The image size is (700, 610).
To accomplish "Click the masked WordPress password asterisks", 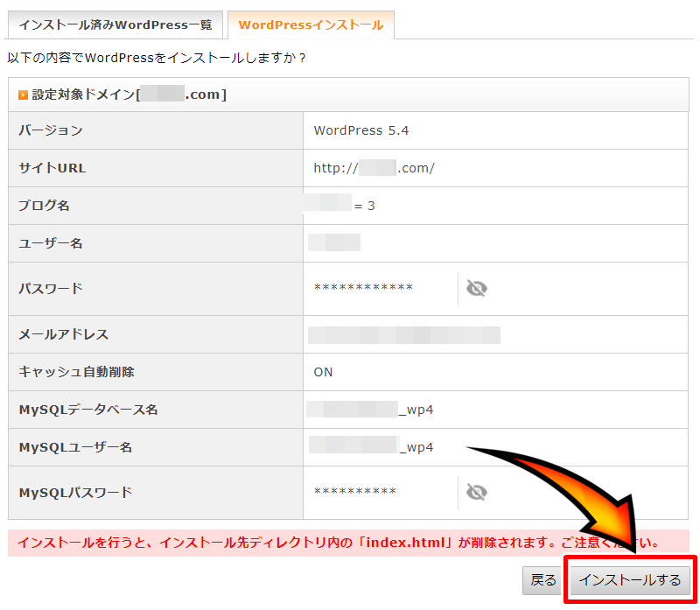I will coord(363,288).
